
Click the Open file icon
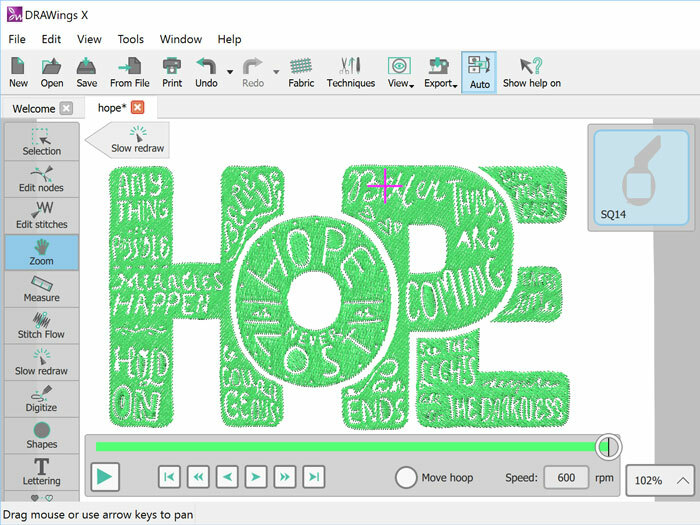(52, 72)
